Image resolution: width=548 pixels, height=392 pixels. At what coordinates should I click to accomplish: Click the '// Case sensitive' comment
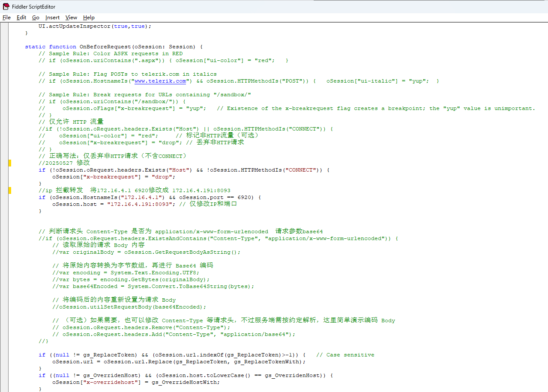(x=345, y=355)
